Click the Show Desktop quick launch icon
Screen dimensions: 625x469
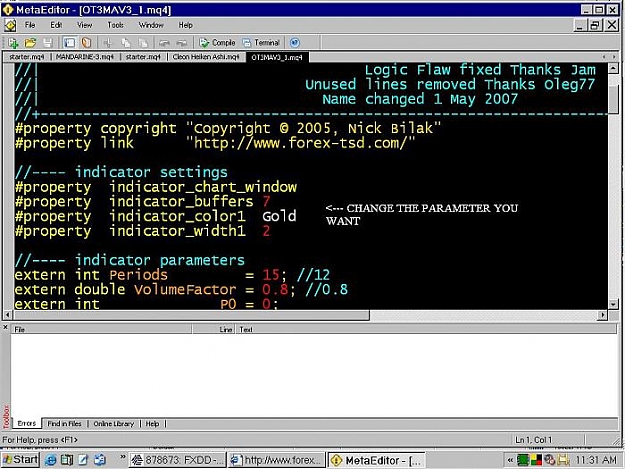tap(83, 460)
